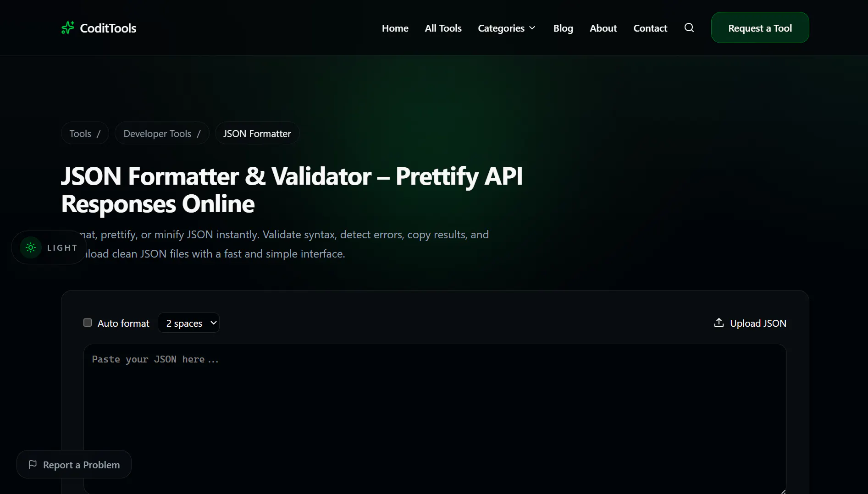Click the textarea resize handle corner
Viewport: 868px width, 494px height.
(783, 491)
